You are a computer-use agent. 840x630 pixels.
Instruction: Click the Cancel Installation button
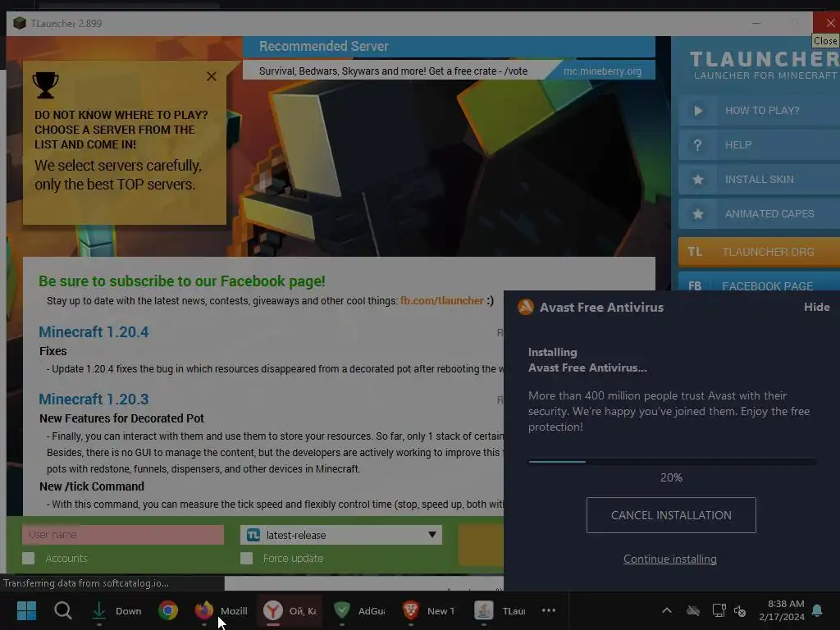671,515
